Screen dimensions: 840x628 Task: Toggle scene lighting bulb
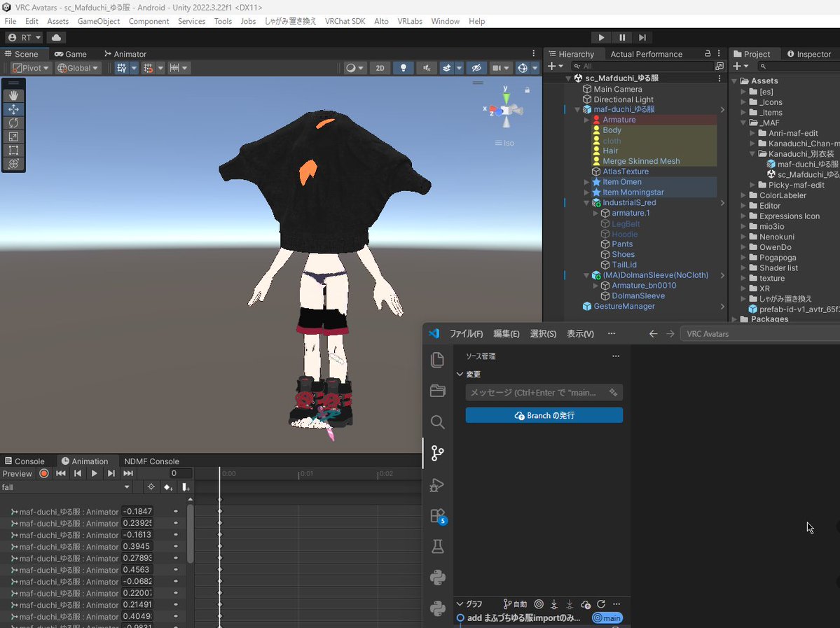pyautogui.click(x=404, y=68)
